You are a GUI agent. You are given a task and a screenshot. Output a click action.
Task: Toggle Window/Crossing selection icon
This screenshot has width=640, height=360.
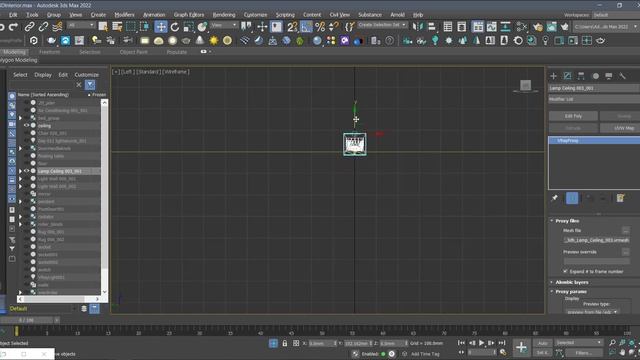coord(144,27)
